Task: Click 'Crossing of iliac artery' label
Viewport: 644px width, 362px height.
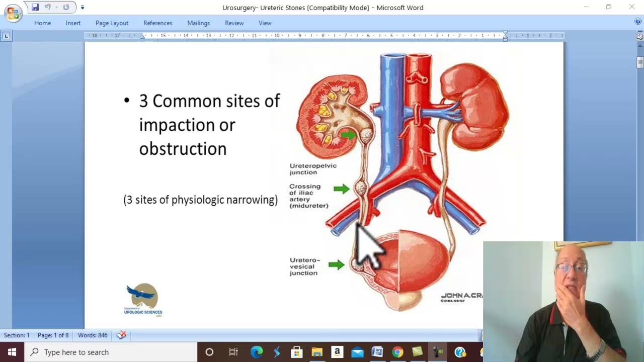Action: (308, 196)
